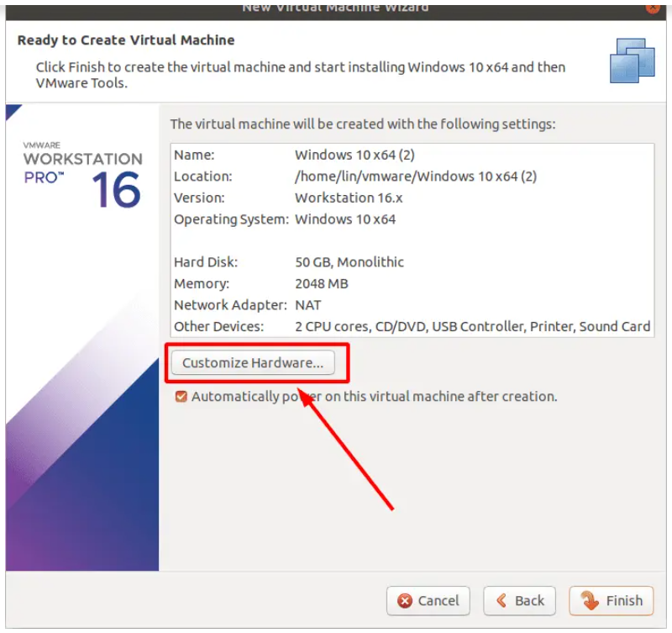The height and width of the screenshot is (633, 672).
Task: Close the wizard window with the red X
Action: [x=653, y=8]
